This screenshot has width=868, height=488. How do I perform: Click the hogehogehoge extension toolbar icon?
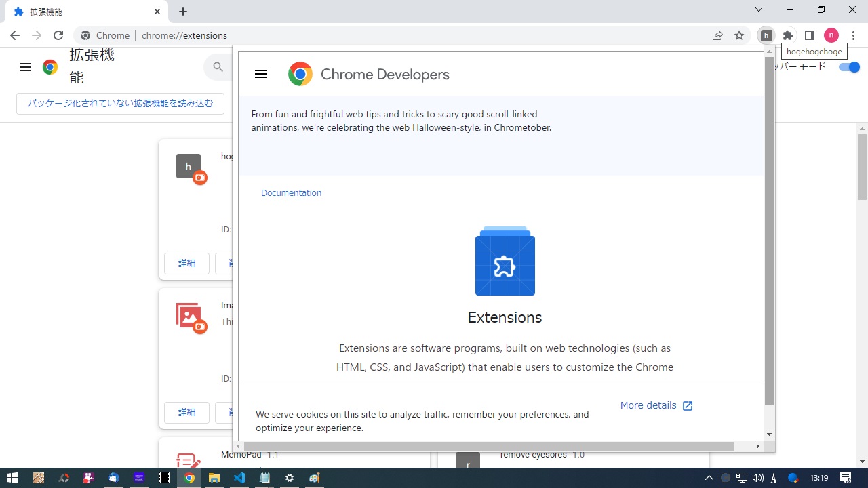[766, 35]
